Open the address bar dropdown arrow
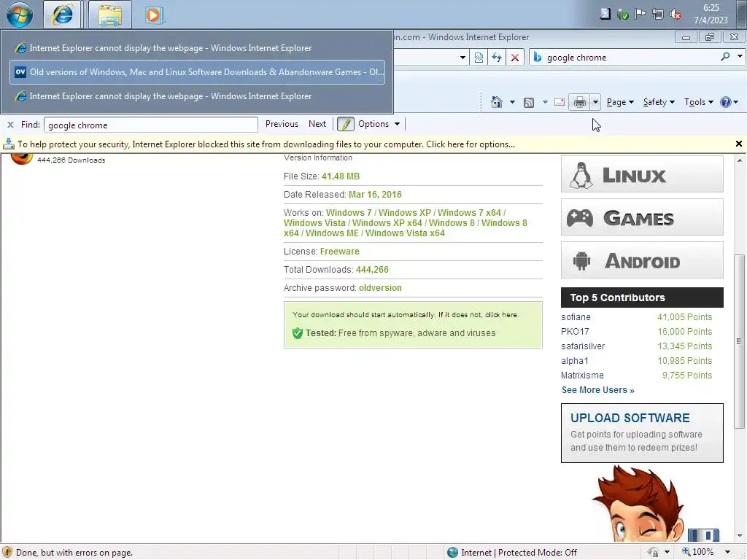Screen dimensions: 747x560 [462, 58]
